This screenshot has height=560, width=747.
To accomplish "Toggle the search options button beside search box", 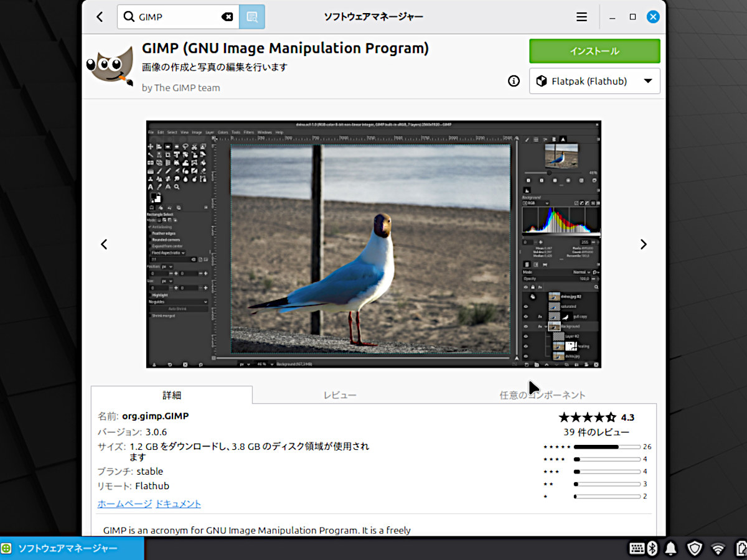I will pyautogui.click(x=252, y=17).
